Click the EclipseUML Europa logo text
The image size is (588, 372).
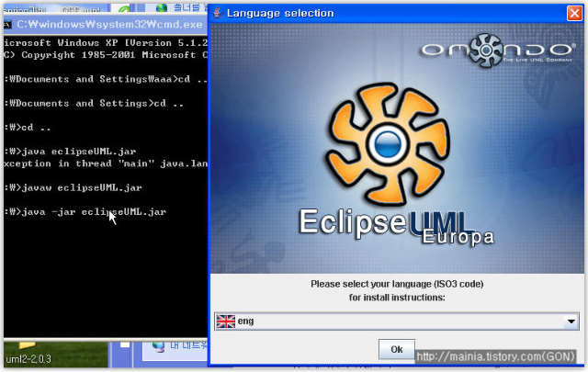click(396, 226)
